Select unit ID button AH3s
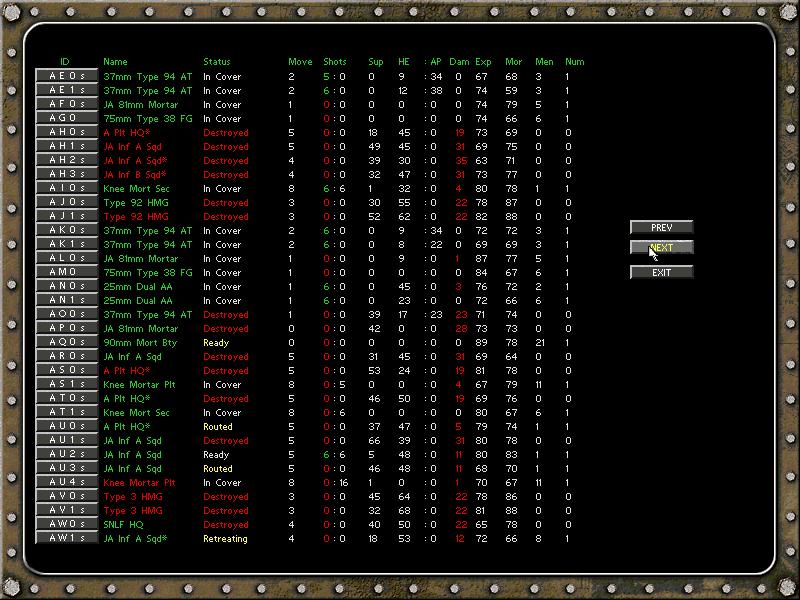The width and height of the screenshot is (800, 600). pos(66,174)
